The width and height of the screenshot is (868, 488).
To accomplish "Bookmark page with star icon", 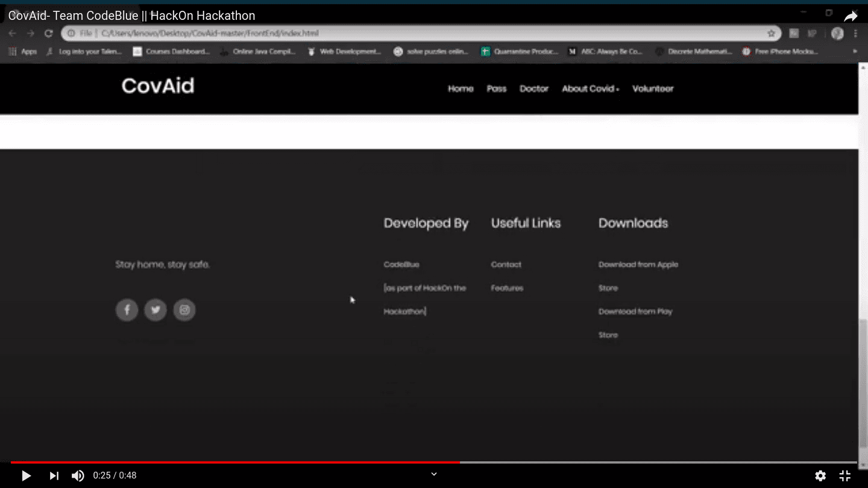I will [771, 34].
